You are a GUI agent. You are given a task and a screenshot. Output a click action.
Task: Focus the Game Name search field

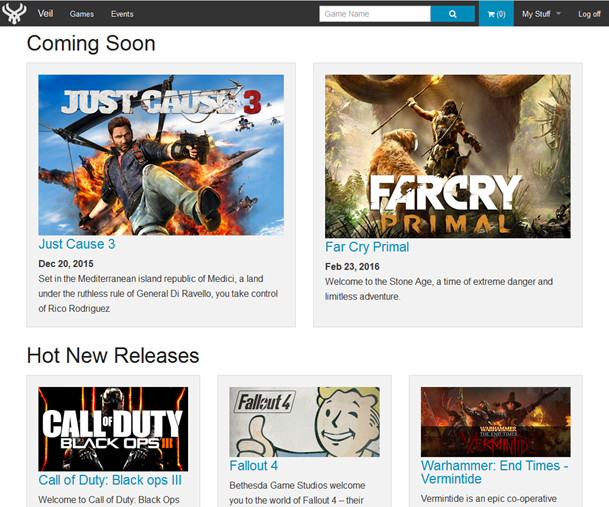coord(375,14)
